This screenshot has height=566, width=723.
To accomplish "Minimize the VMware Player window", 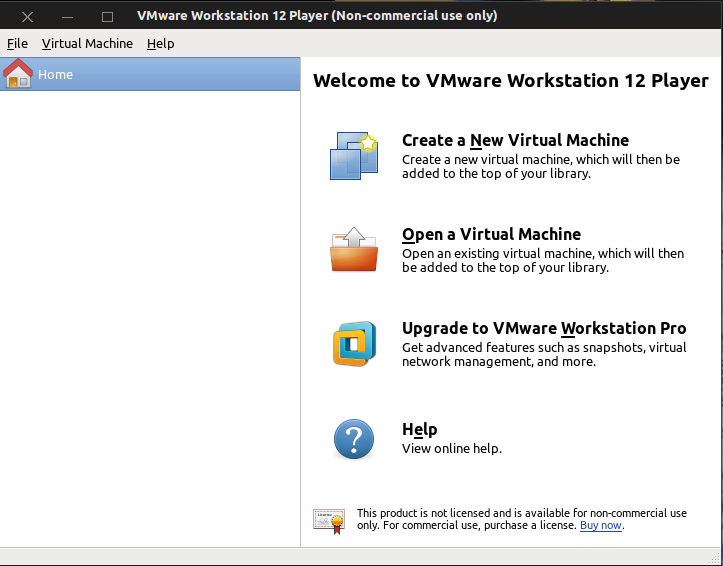I will pos(67,17).
